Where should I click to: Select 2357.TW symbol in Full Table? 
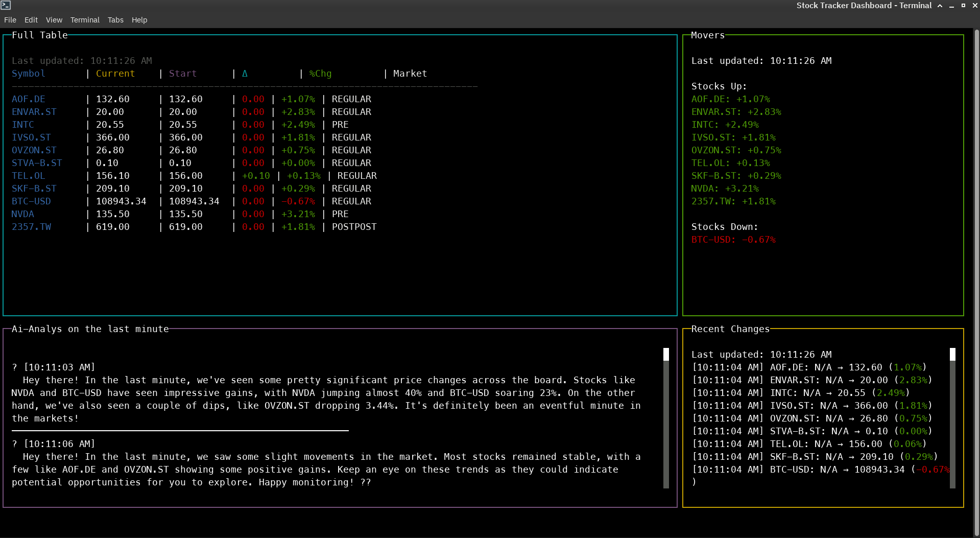click(32, 227)
